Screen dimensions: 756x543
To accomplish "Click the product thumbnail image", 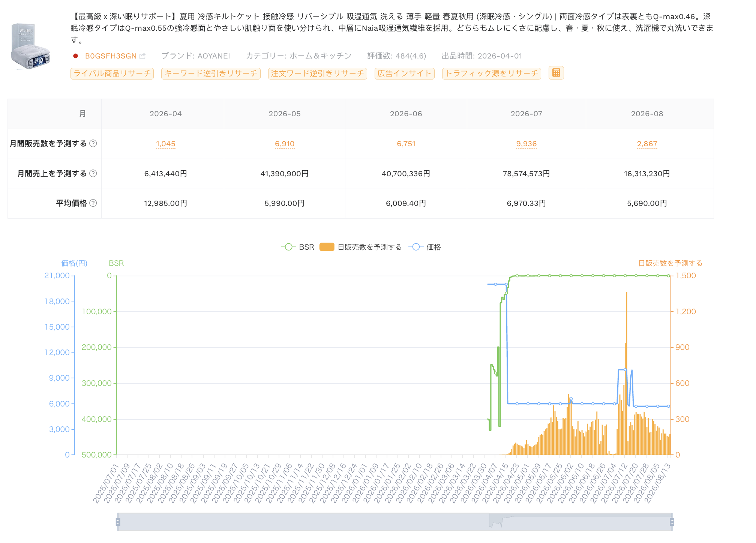I will [30, 46].
